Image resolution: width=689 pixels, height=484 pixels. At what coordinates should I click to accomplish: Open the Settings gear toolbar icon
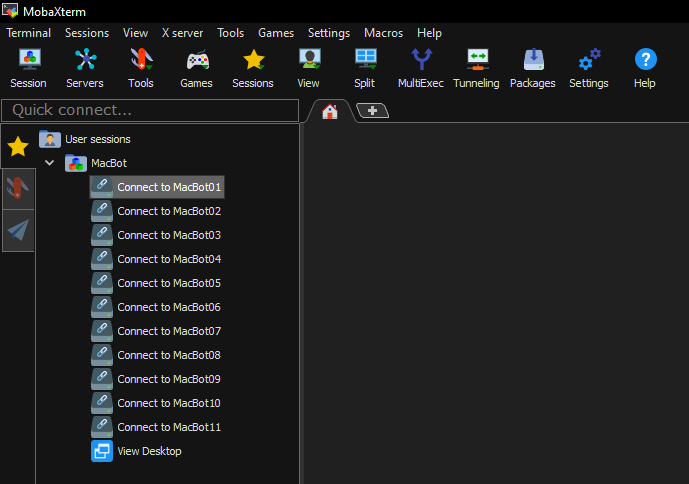589,67
